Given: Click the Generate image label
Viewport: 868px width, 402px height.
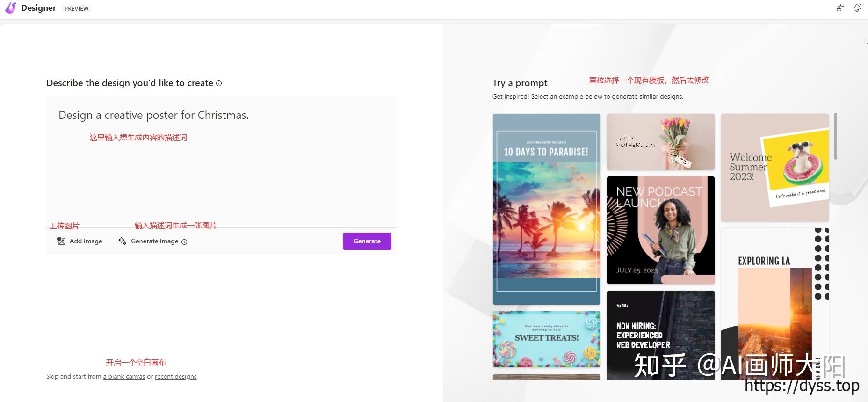Looking at the screenshot, I should pos(155,241).
